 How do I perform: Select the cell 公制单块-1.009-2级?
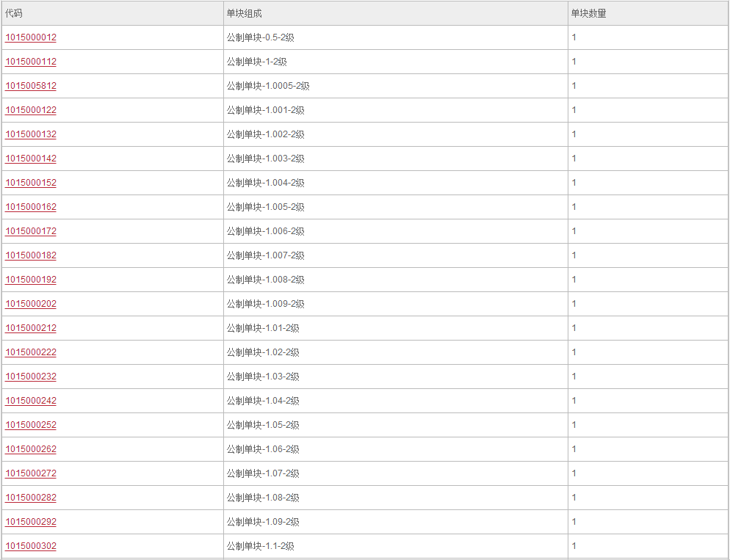coord(396,303)
